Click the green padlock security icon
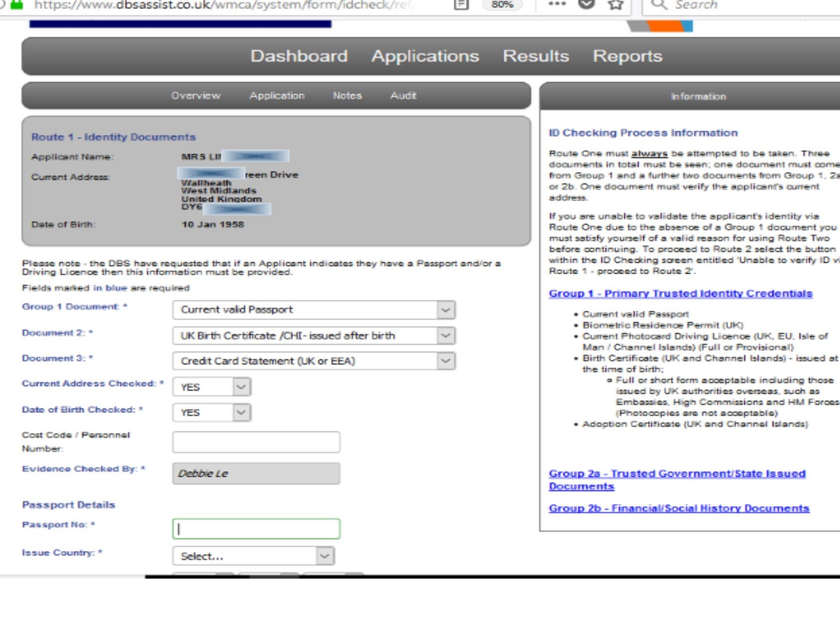The height and width of the screenshot is (630, 840). (17, 4)
